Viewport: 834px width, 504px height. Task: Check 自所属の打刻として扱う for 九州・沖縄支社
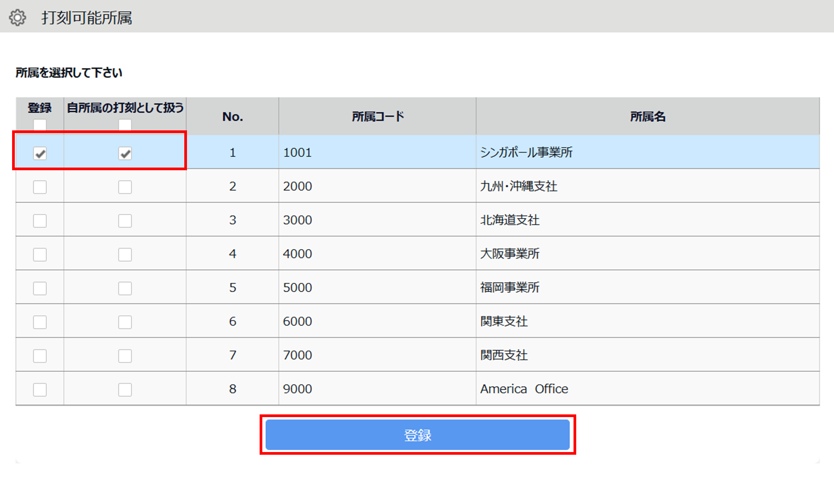(125, 187)
